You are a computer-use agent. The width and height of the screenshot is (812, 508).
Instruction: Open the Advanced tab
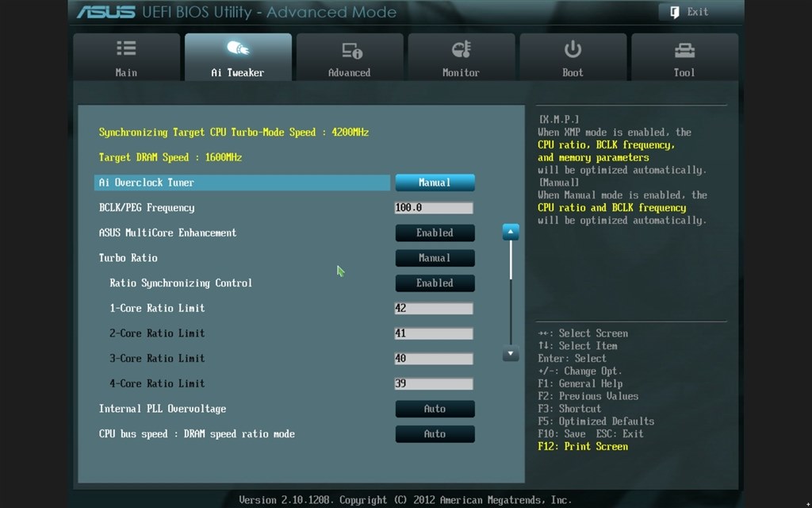[x=350, y=57]
